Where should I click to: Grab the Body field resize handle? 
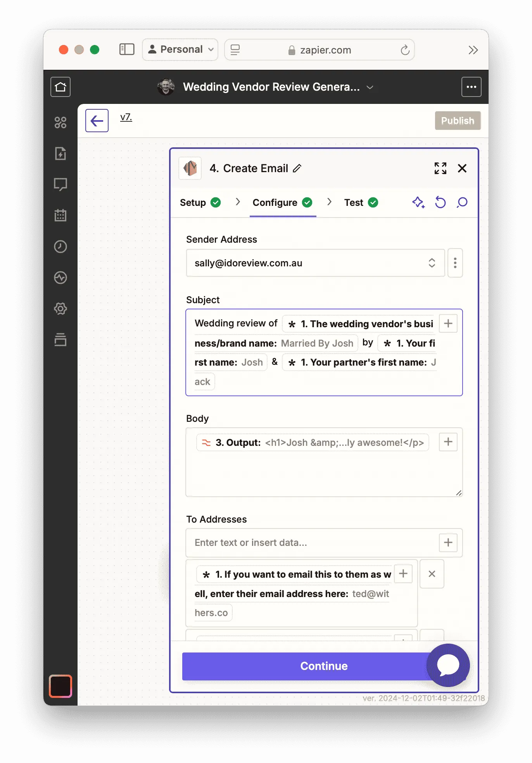pyautogui.click(x=459, y=493)
